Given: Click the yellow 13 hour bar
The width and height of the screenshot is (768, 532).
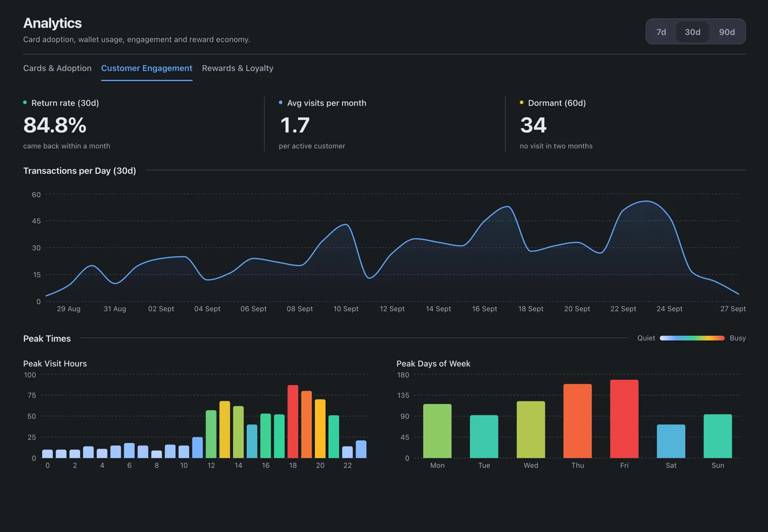Looking at the screenshot, I should point(225,429).
